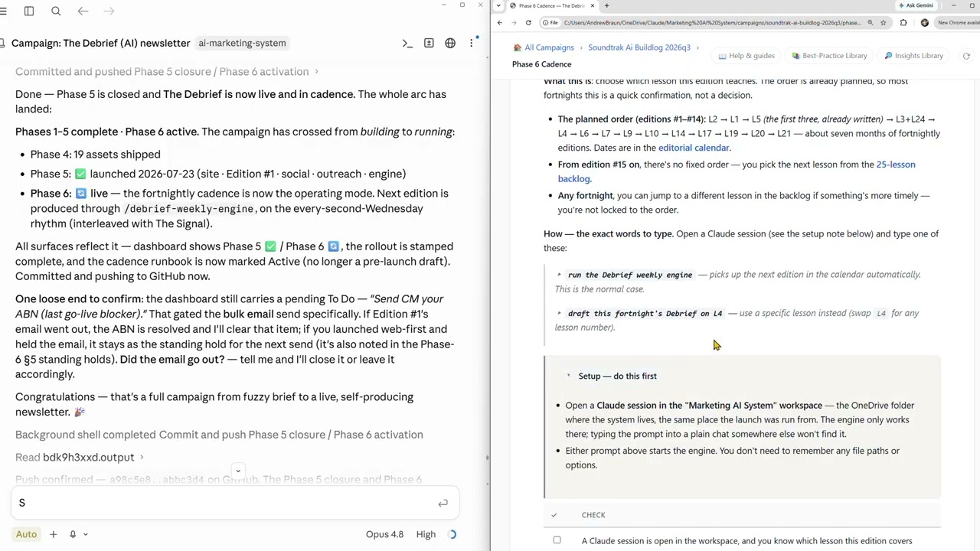Change the High effort level setting
This screenshot has height=551, width=980.
[426, 534]
